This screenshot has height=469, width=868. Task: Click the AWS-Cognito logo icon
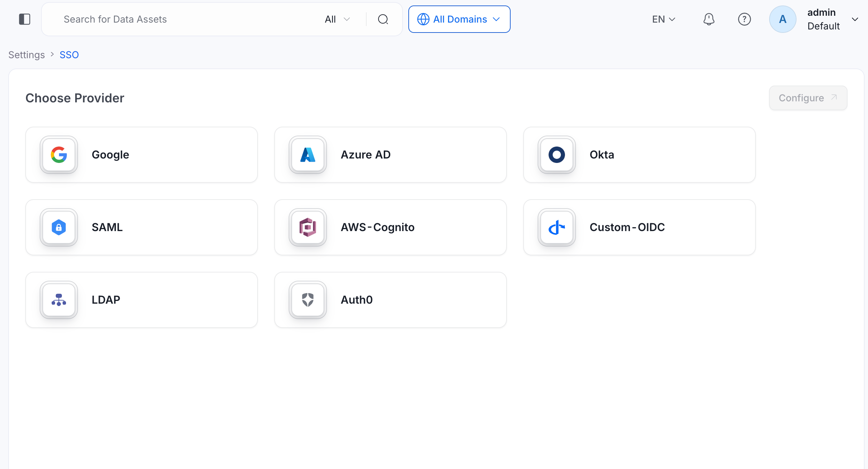(x=308, y=227)
